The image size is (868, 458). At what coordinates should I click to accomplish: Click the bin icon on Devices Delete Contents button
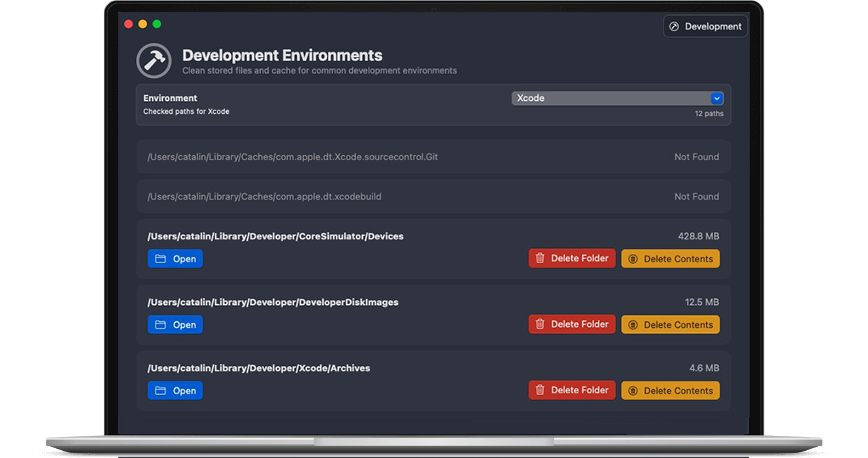(633, 258)
